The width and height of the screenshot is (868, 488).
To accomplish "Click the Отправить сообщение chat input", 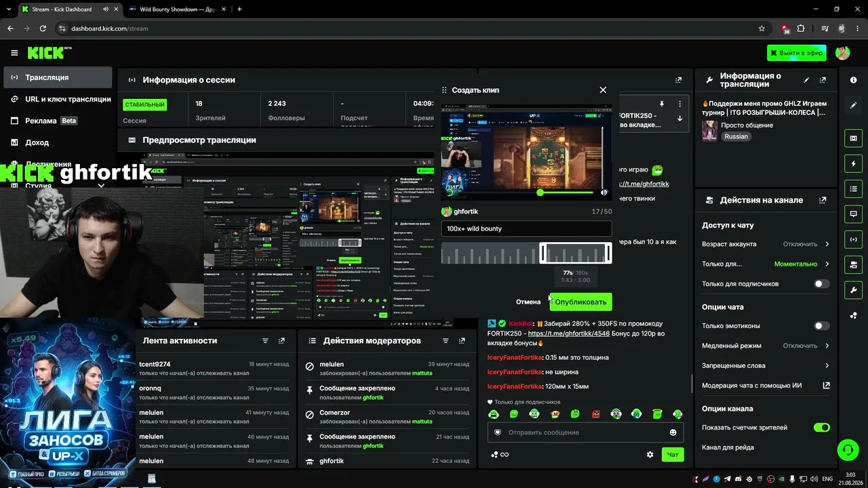I will (585, 432).
